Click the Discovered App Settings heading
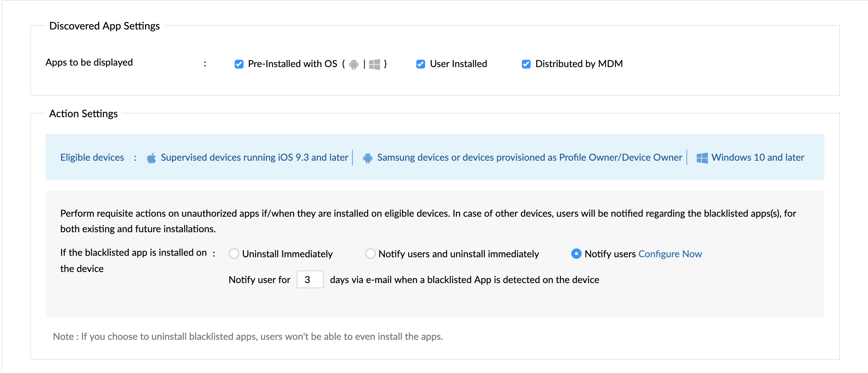Viewport: 868px width, 373px height. [x=104, y=26]
